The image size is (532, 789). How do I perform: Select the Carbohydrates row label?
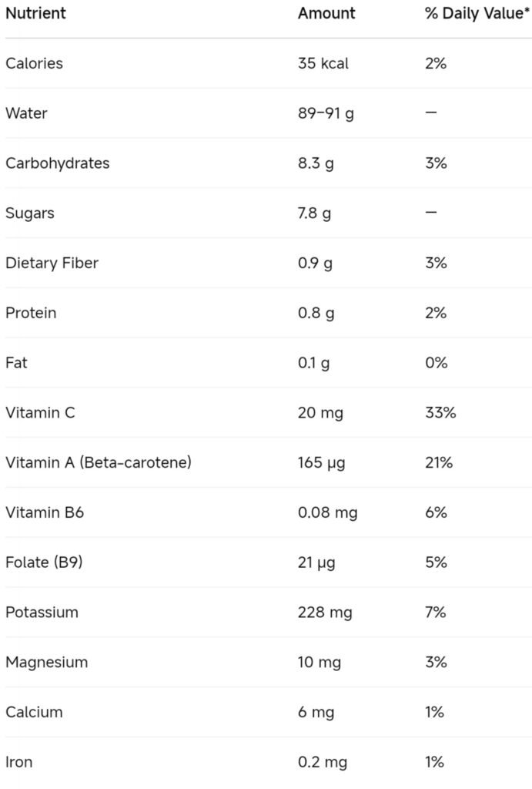(x=57, y=163)
